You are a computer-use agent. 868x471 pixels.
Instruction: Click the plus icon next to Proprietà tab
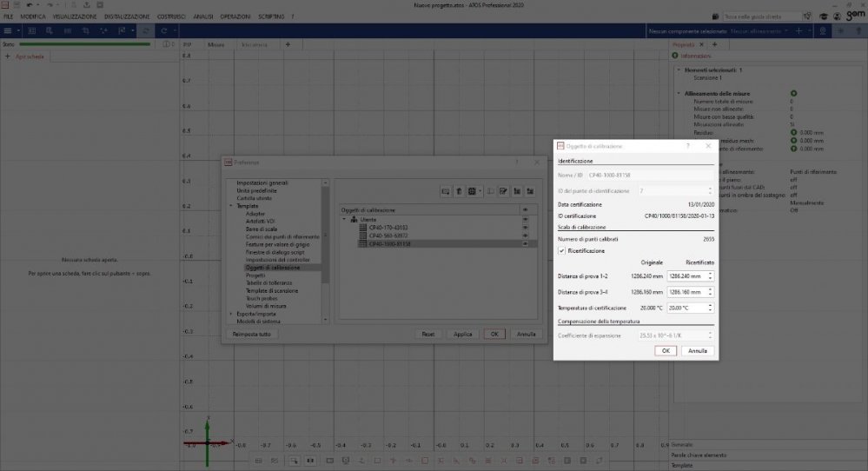(x=714, y=43)
